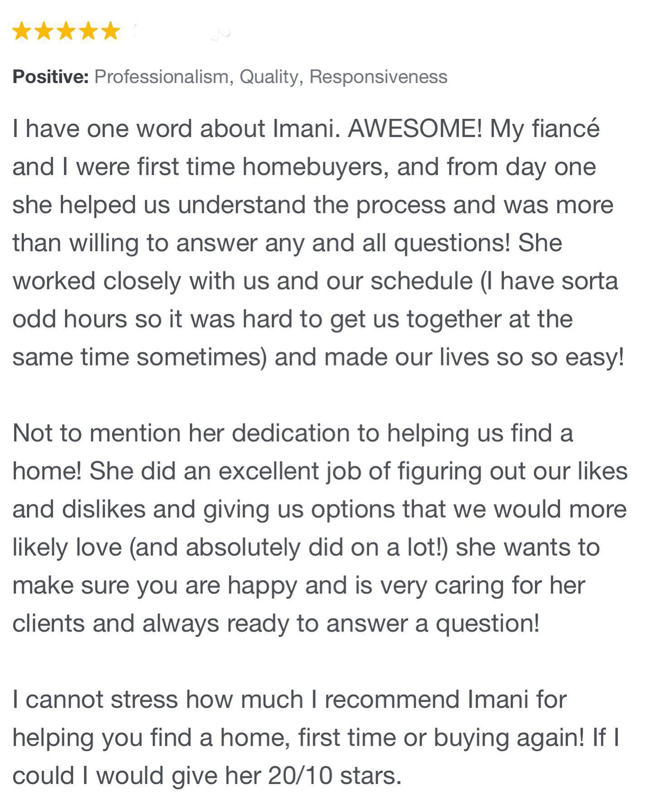Click the blurred reviewer name beside the stars

coord(182,32)
